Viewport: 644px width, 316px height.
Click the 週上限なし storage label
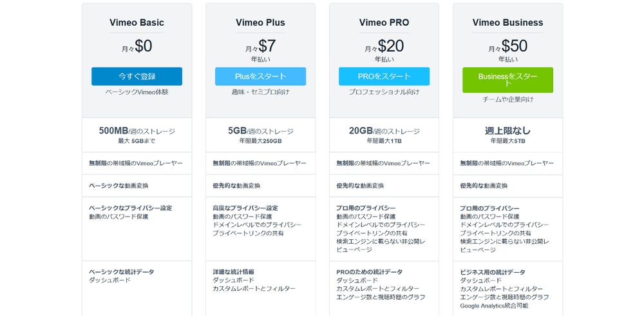(x=507, y=131)
